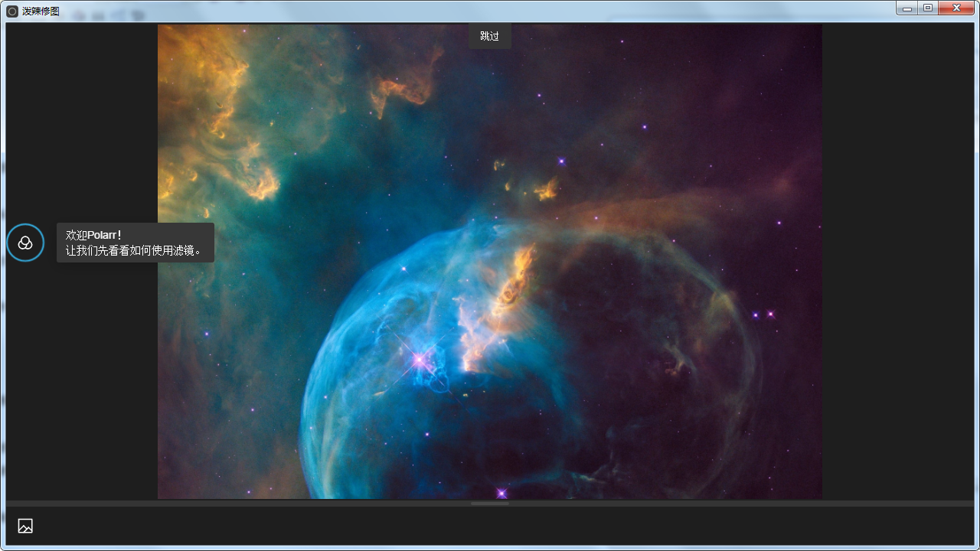980x551 pixels.
Task: Click the circled filters icon
Action: 25,243
